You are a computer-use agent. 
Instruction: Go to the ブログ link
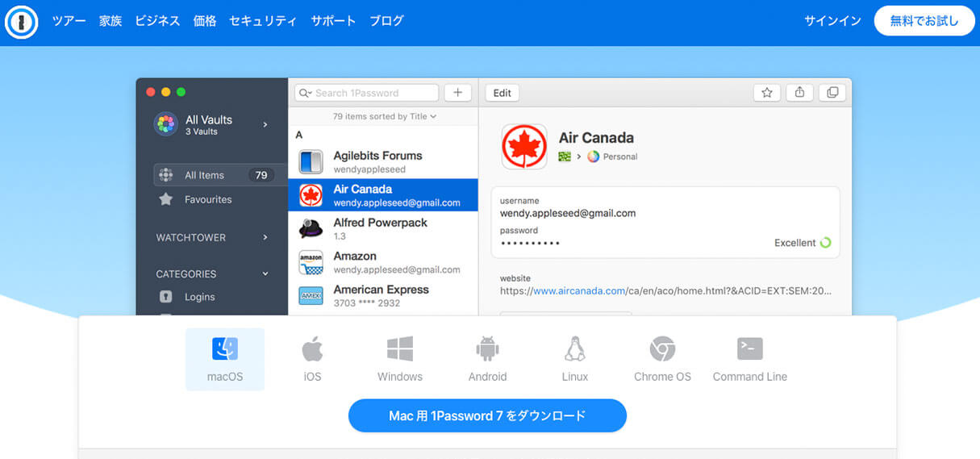pos(386,21)
